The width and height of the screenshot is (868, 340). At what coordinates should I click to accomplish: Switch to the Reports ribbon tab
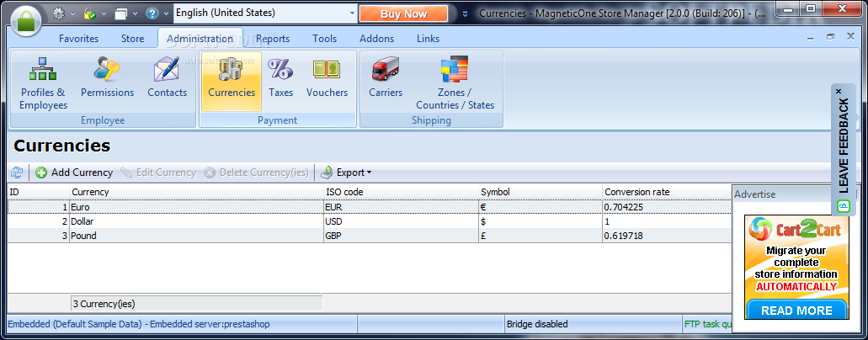click(x=273, y=39)
